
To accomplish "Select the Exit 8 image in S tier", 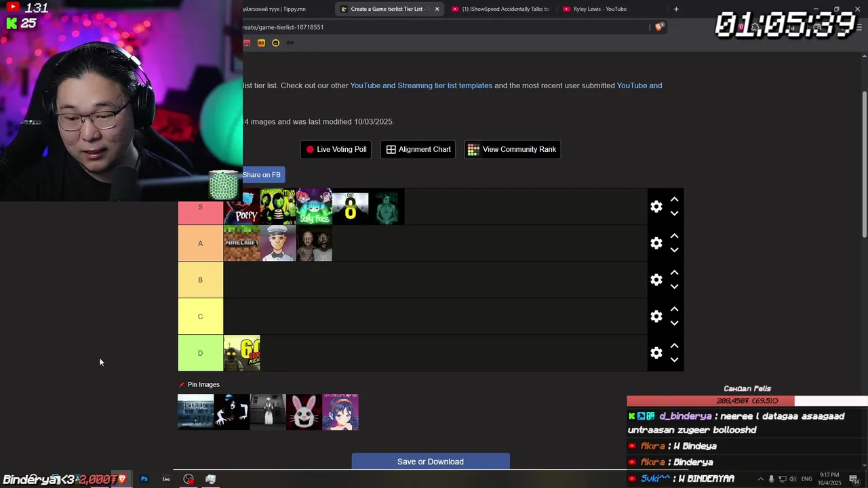I will pos(351,207).
